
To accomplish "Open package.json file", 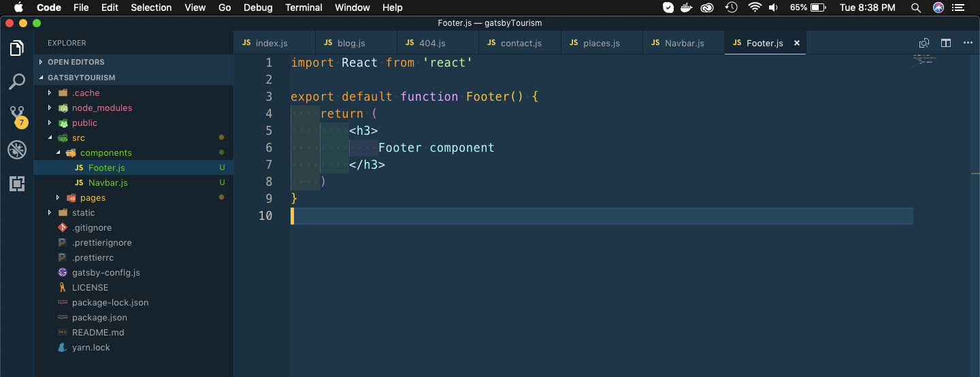I will point(133,317).
